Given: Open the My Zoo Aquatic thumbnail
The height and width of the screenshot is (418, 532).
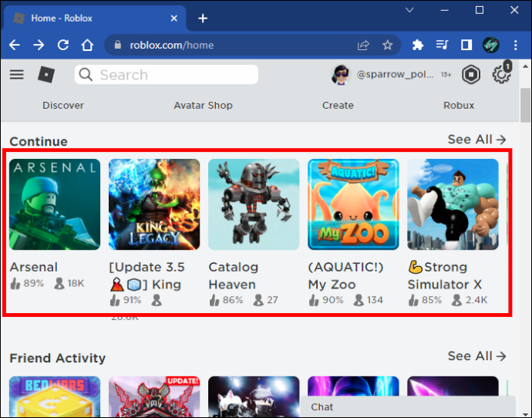Looking at the screenshot, I should (x=353, y=204).
